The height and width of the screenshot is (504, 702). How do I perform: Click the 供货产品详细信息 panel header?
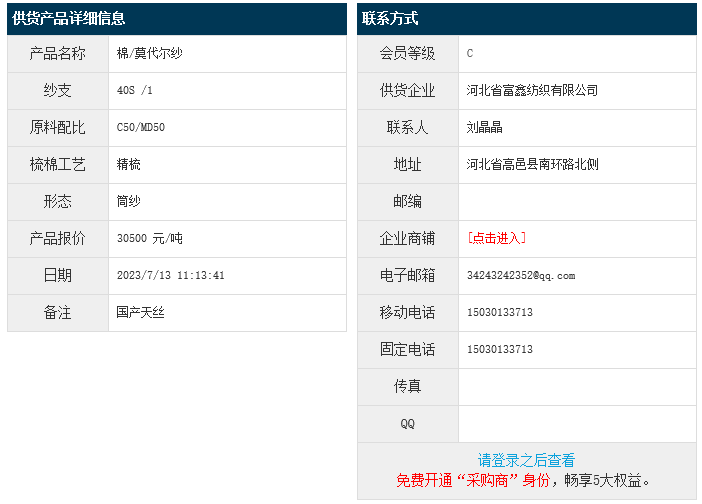[x=70, y=19]
